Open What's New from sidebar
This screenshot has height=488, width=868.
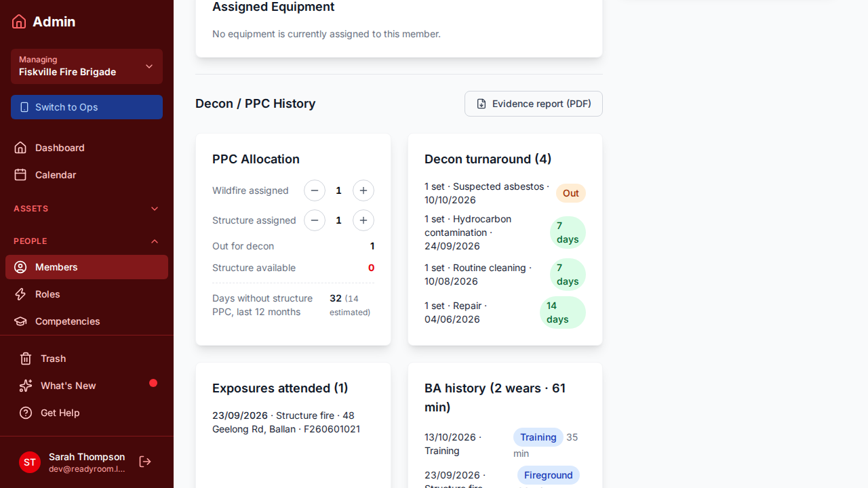tap(87, 386)
